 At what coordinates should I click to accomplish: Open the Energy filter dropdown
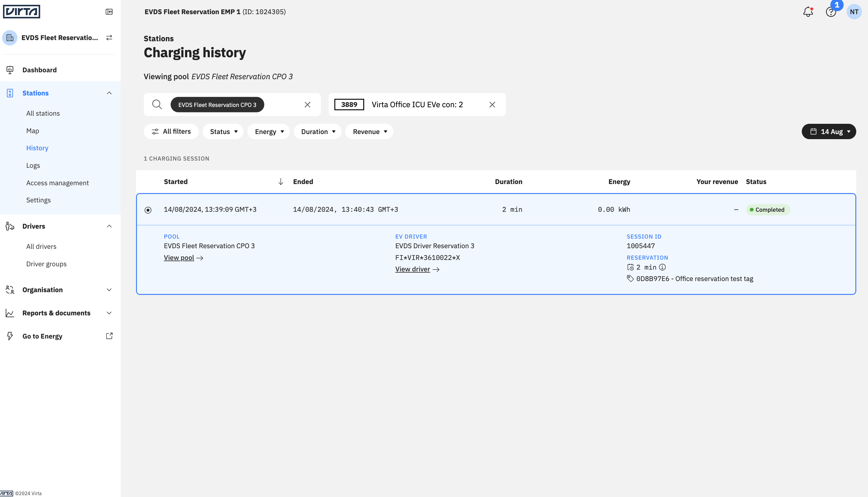coord(269,131)
